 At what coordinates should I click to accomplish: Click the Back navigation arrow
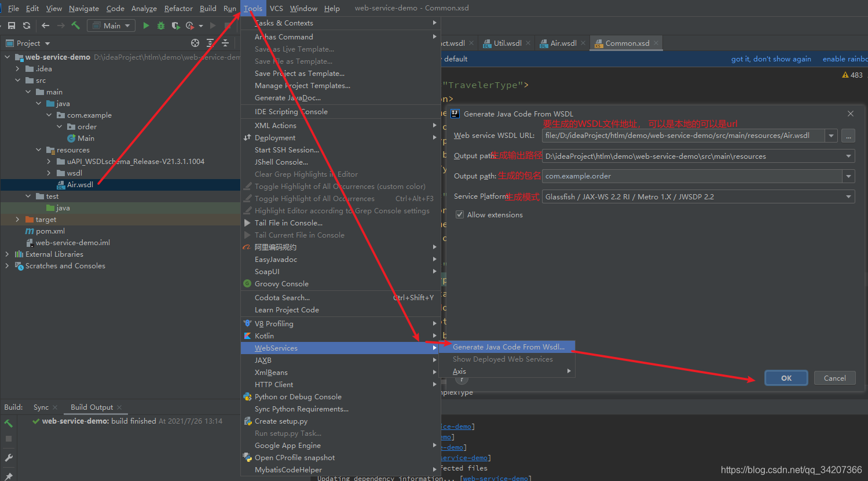(x=45, y=25)
